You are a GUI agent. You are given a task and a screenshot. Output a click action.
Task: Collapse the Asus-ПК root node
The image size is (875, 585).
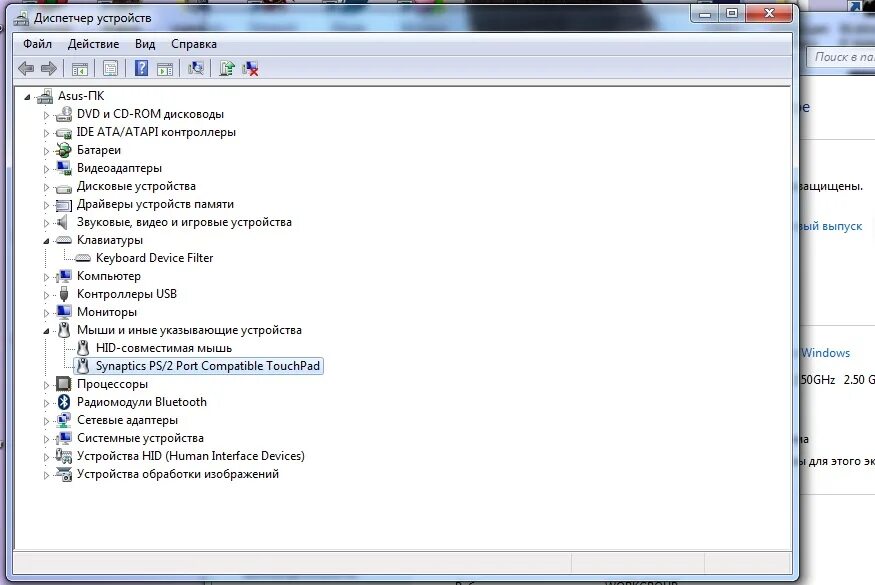coord(27,97)
